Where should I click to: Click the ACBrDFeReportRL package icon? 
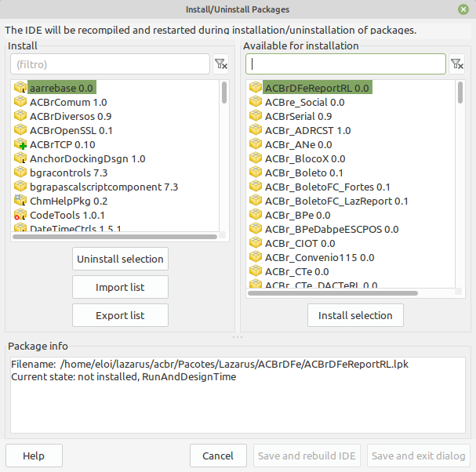click(256, 87)
